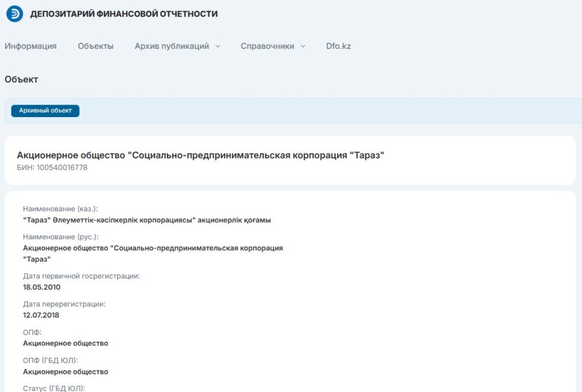Click the Дата перерегистрации: label

(64, 304)
